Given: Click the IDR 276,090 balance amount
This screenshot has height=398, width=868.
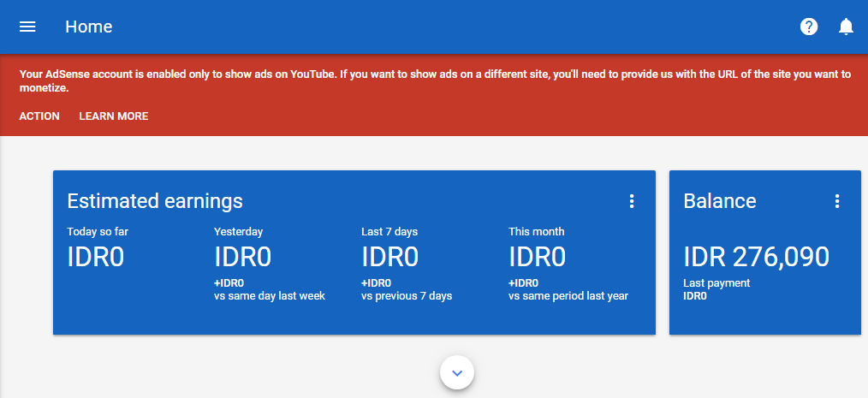Looking at the screenshot, I should point(756,257).
